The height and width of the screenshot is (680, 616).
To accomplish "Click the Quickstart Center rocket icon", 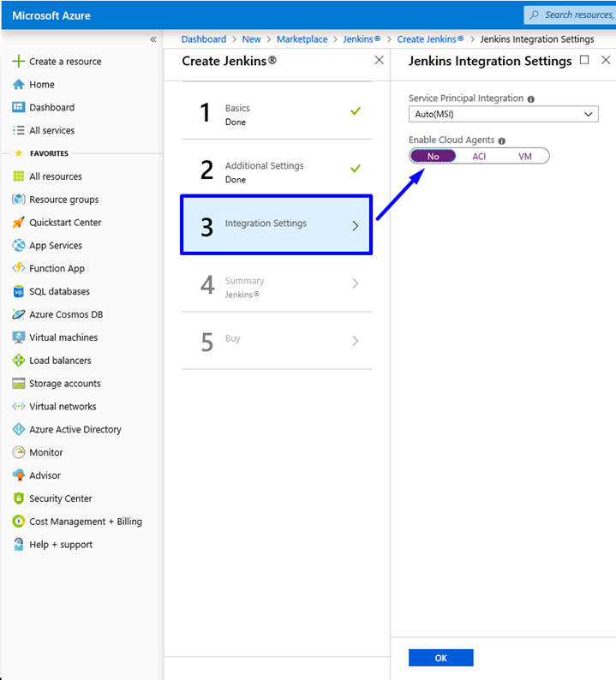I will (x=18, y=222).
